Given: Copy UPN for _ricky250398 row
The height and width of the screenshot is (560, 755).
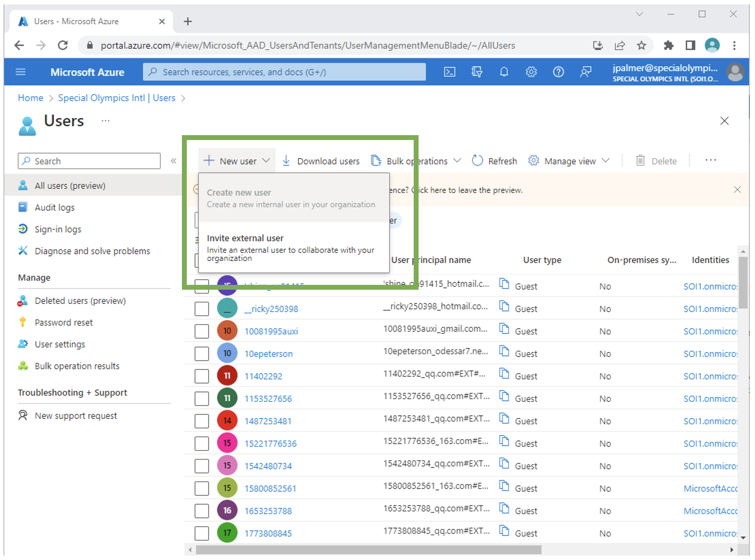Looking at the screenshot, I should [x=504, y=306].
